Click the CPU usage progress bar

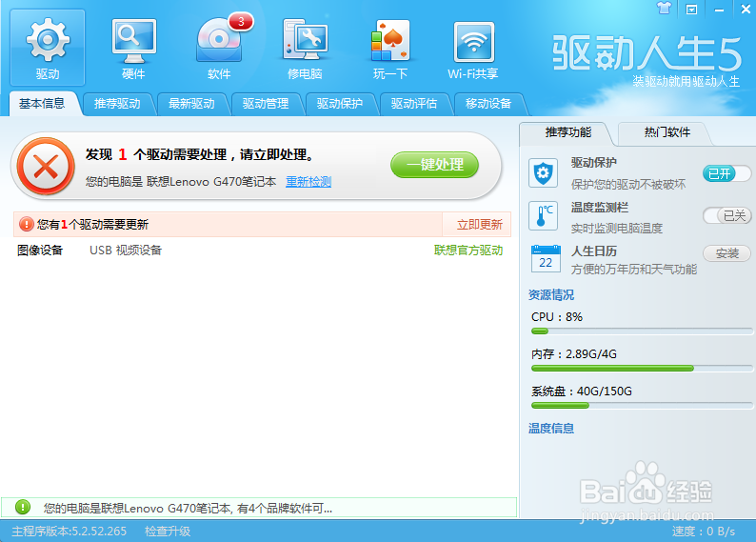click(x=642, y=331)
